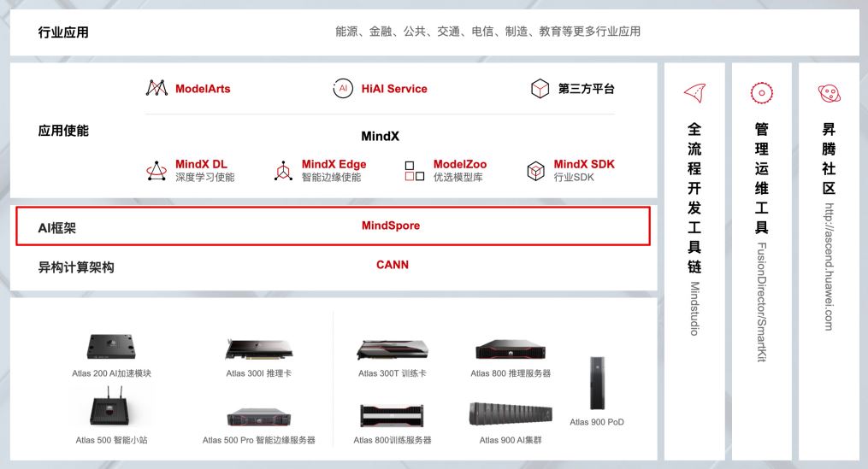Click the MindSpore framework label

[391, 226]
